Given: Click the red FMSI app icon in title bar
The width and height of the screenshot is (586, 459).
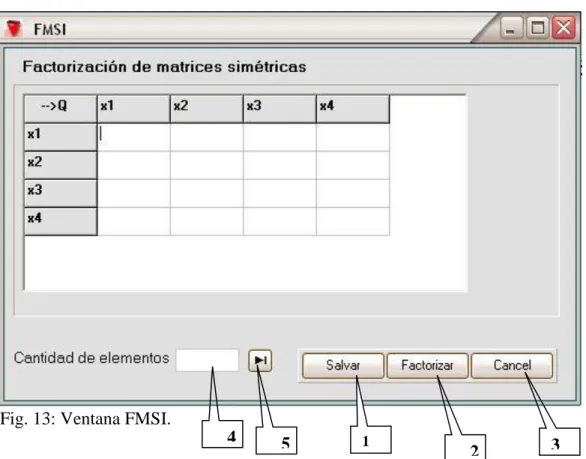Looking at the screenshot, I should (14, 29).
